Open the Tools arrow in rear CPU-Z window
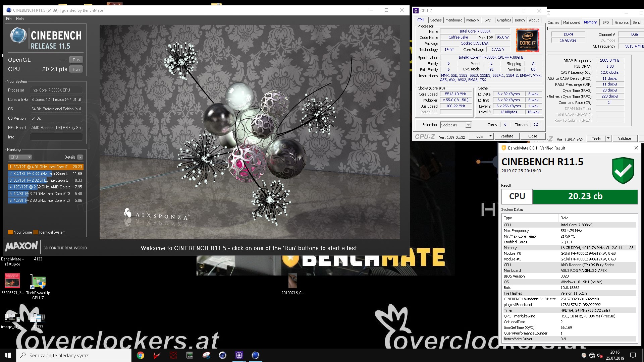The height and width of the screenshot is (362, 644). (x=608, y=138)
